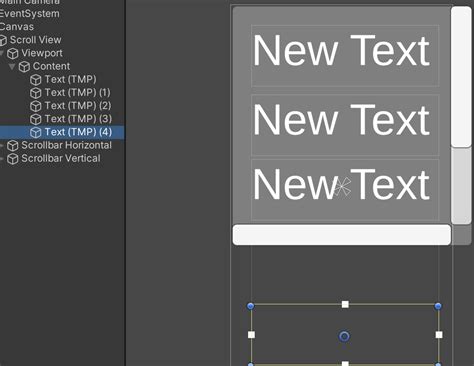Select Scrollbar Horizontal in hierarchy
This screenshot has height=366, width=474.
[66, 145]
